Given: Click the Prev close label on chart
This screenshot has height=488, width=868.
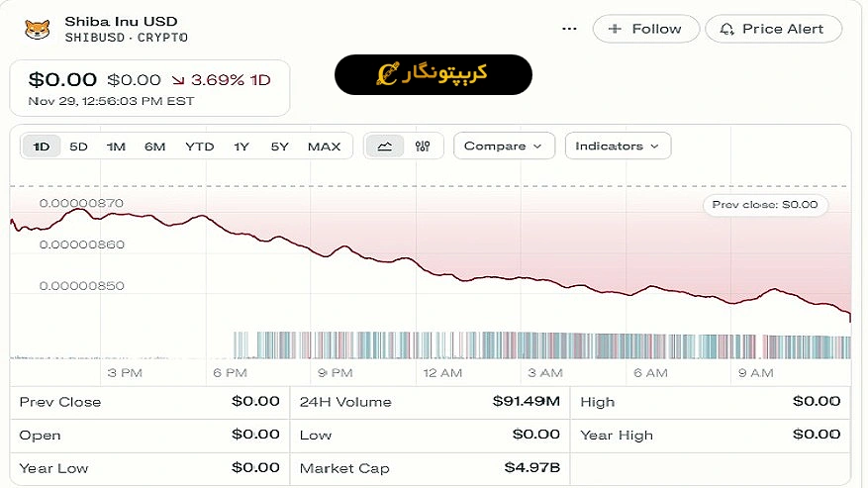Looking at the screenshot, I should pyautogui.click(x=765, y=205).
